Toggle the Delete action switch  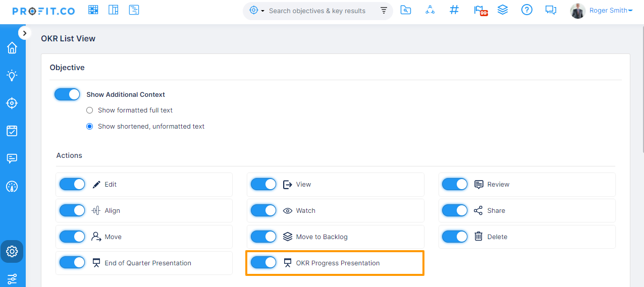[455, 237]
